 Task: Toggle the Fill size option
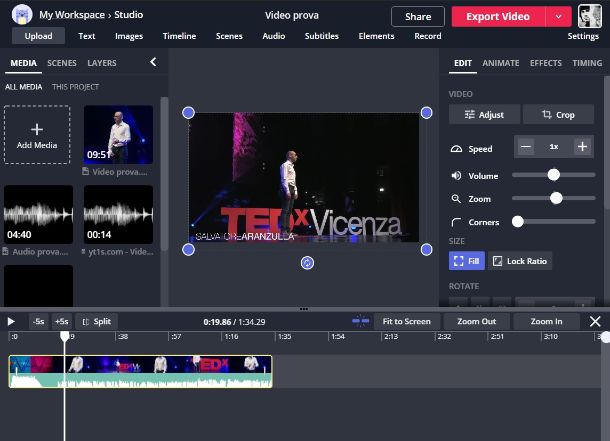point(467,261)
